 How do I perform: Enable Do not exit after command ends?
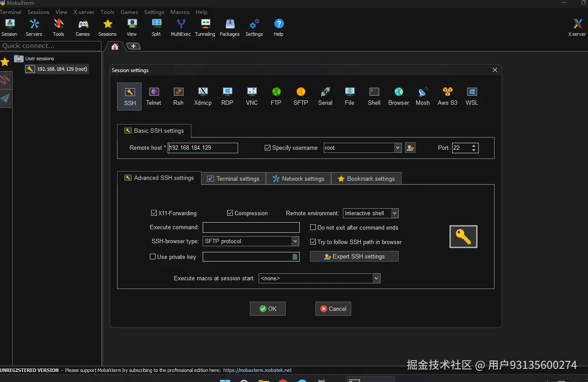tap(313, 227)
